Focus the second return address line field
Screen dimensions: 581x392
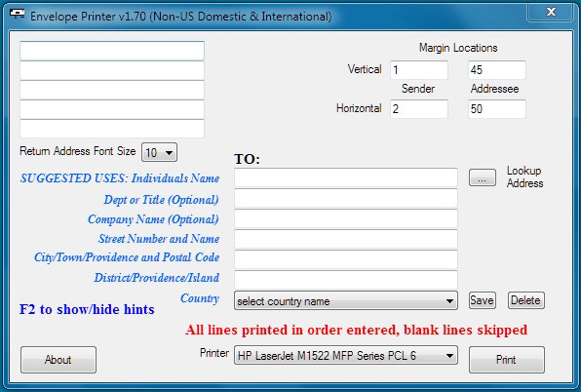point(112,70)
